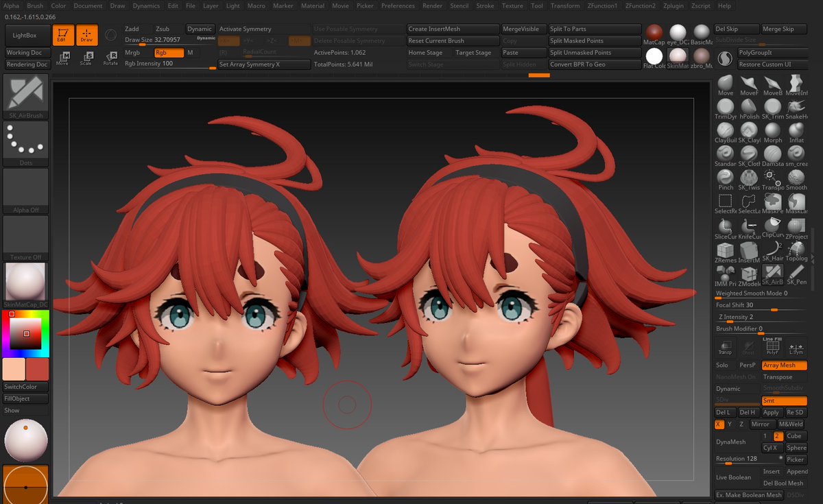Select the Morph brush
This screenshot has width=823, height=504.
tap(772, 132)
